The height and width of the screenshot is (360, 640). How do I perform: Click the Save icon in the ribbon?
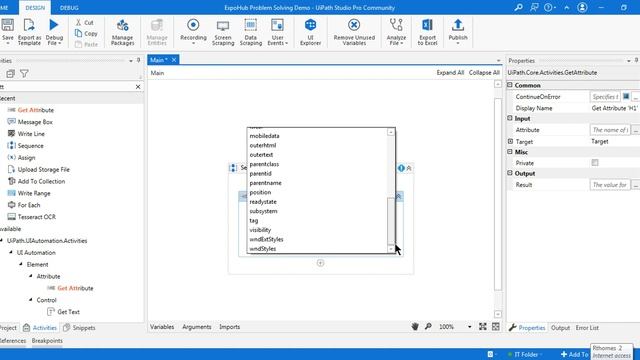[7, 25]
